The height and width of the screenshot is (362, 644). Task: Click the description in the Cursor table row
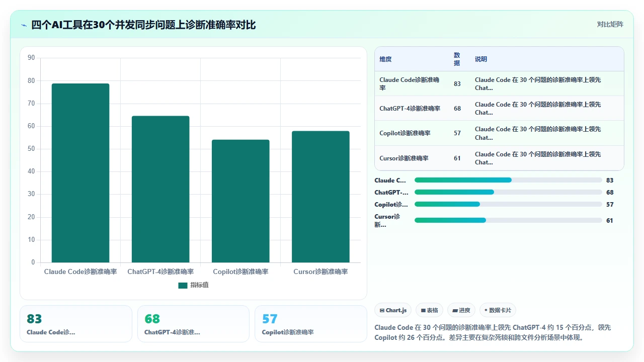(x=538, y=158)
